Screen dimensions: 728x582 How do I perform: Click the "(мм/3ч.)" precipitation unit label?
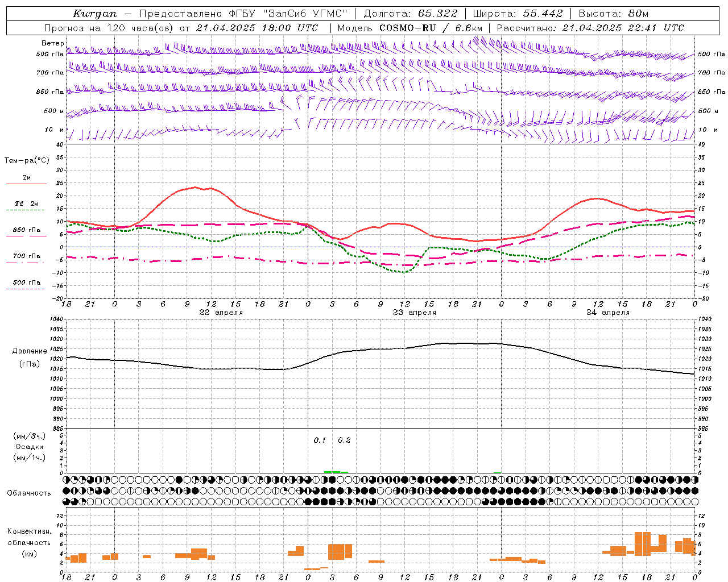tap(30, 436)
